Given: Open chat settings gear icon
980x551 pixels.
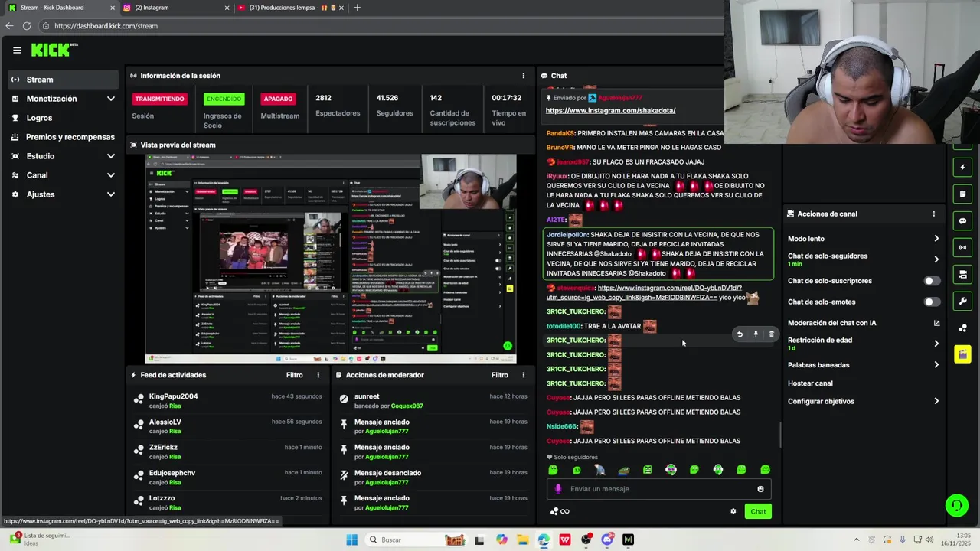Looking at the screenshot, I should click(733, 511).
